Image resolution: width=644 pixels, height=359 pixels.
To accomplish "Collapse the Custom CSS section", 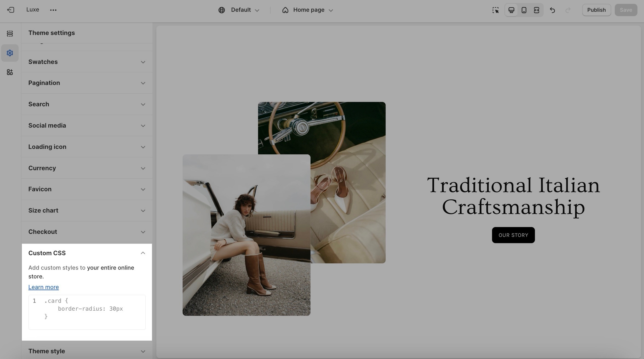I will pos(143,253).
